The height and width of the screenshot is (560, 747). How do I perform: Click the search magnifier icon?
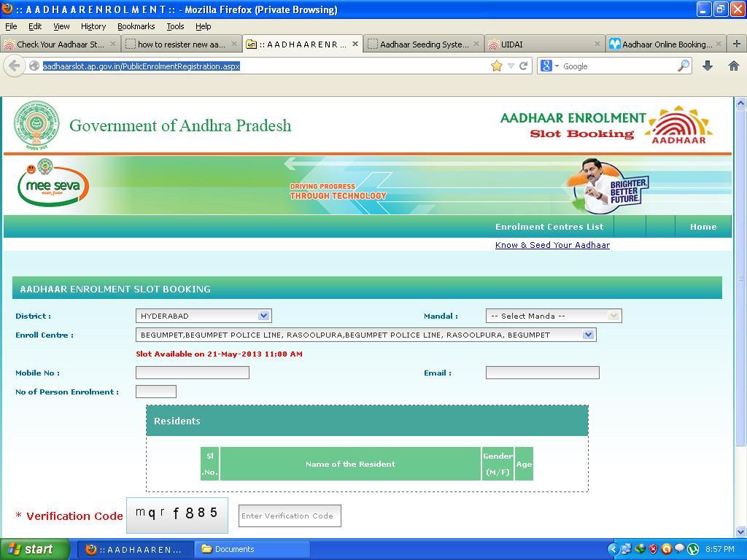(683, 66)
